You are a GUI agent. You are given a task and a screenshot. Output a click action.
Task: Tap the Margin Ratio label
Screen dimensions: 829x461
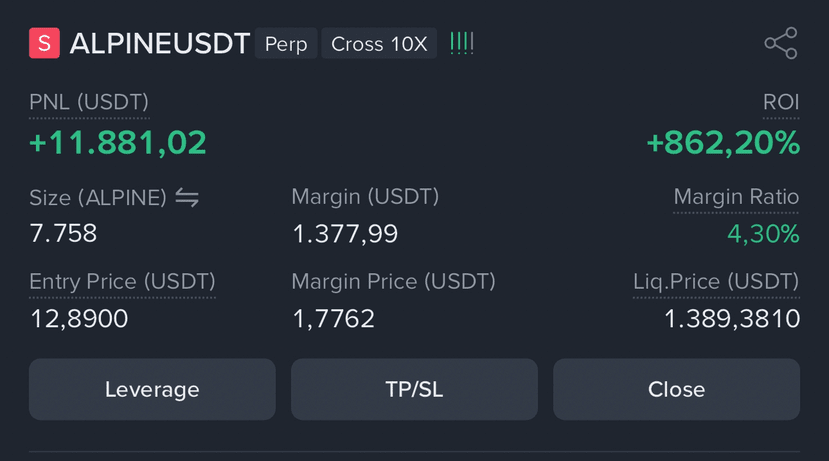click(736, 197)
